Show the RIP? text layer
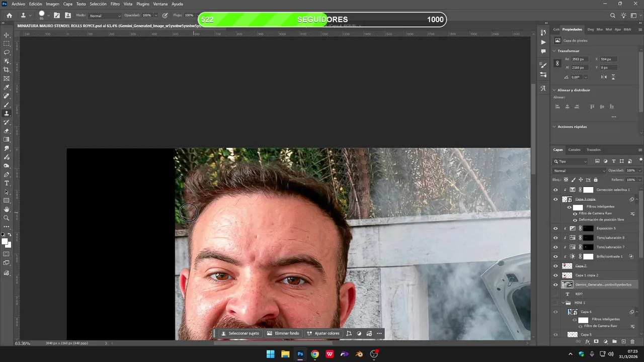Image resolution: width=644 pixels, height=362 pixels. (555, 294)
